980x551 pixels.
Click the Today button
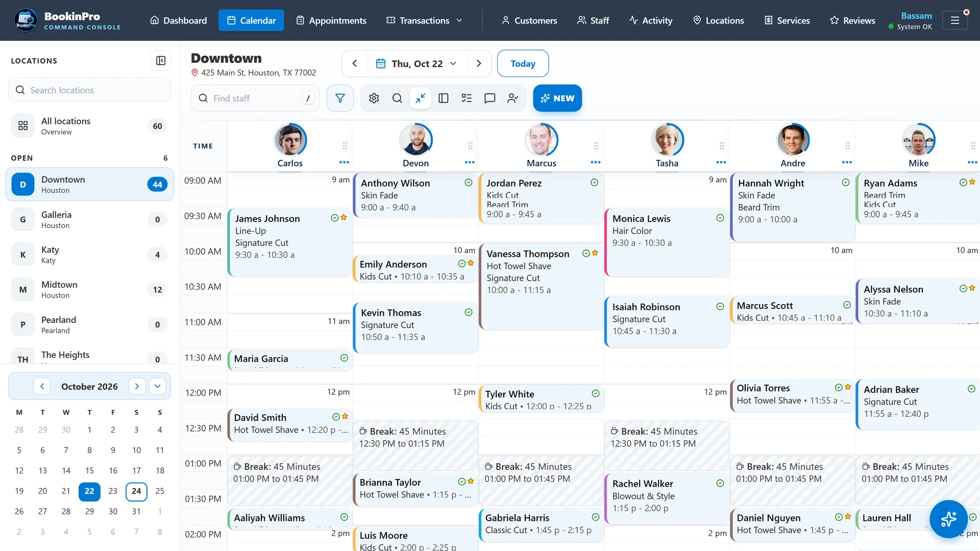523,63
